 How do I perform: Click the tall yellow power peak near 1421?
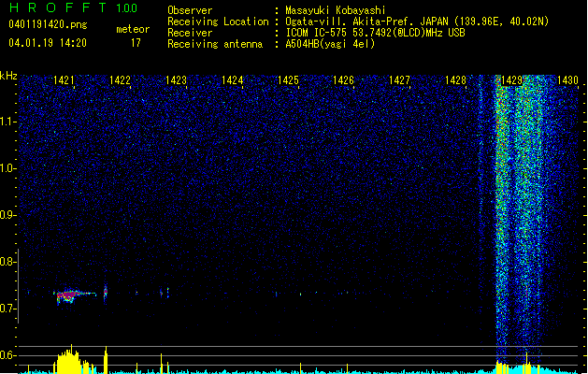tap(68, 359)
